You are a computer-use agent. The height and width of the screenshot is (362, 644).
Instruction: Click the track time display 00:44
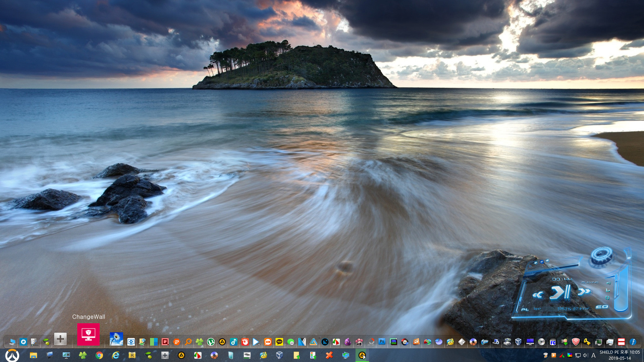coord(562,279)
